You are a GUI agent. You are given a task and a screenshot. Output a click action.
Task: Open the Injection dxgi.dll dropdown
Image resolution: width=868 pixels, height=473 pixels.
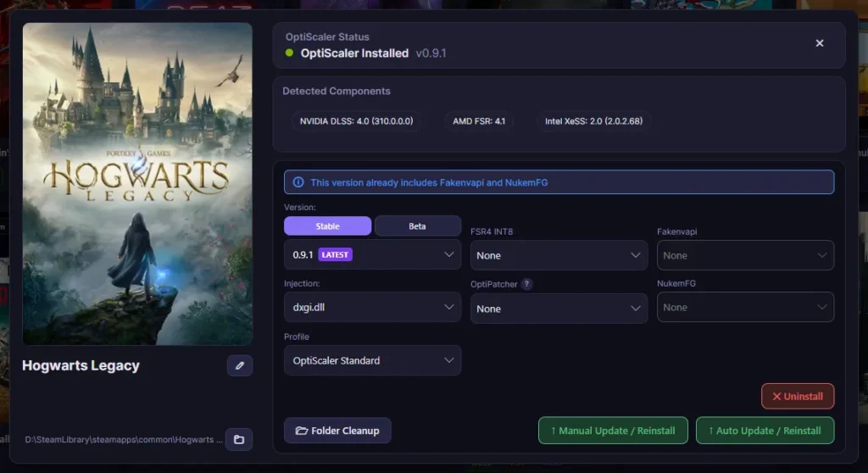372,307
